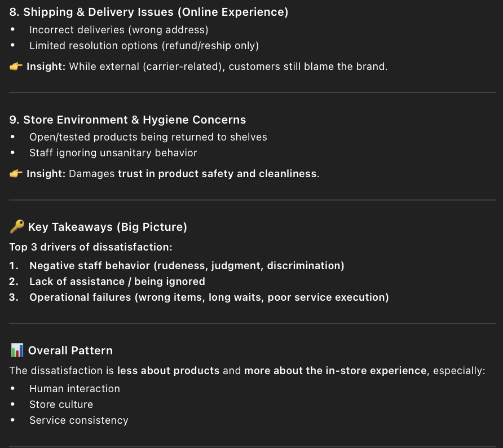Click "Open/tested products being returned to shelves"
Screen dimensions: 503x448
(148, 137)
